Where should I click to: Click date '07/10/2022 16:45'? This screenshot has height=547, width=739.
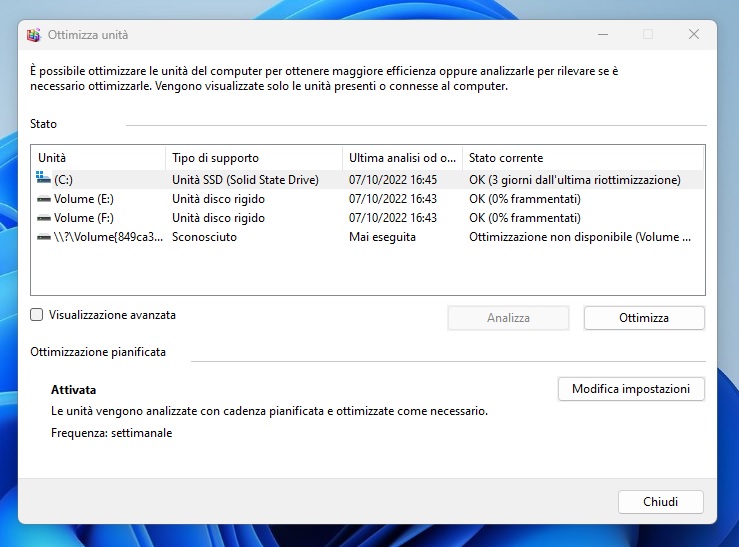(393, 180)
